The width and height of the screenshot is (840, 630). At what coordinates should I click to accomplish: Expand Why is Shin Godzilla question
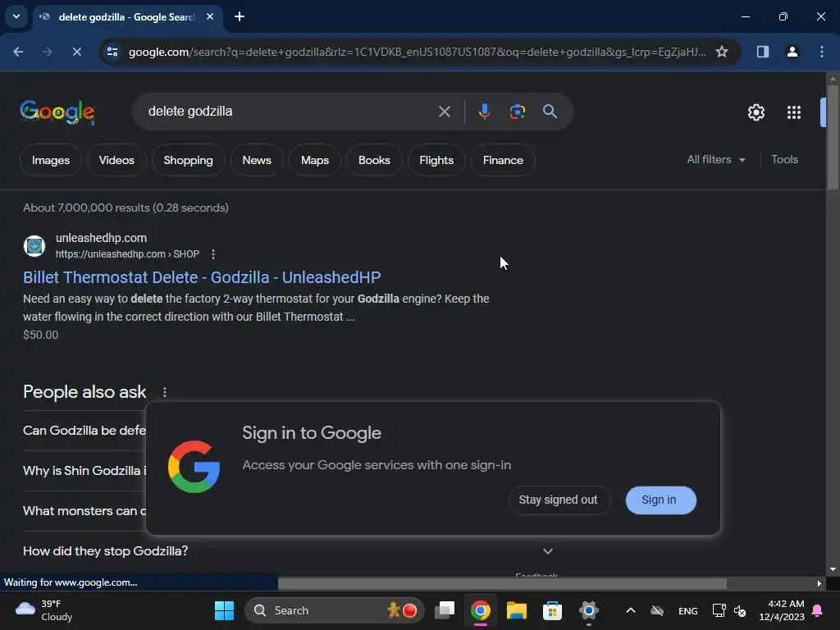point(84,470)
